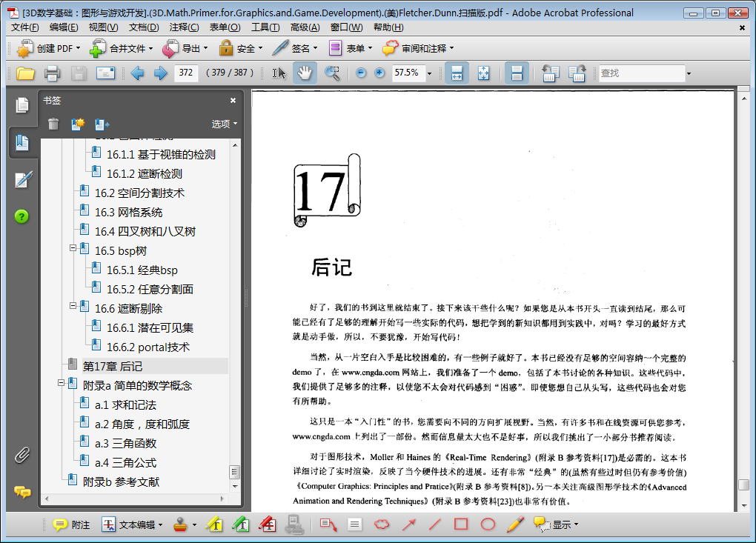Click the Print icon

click(52, 73)
